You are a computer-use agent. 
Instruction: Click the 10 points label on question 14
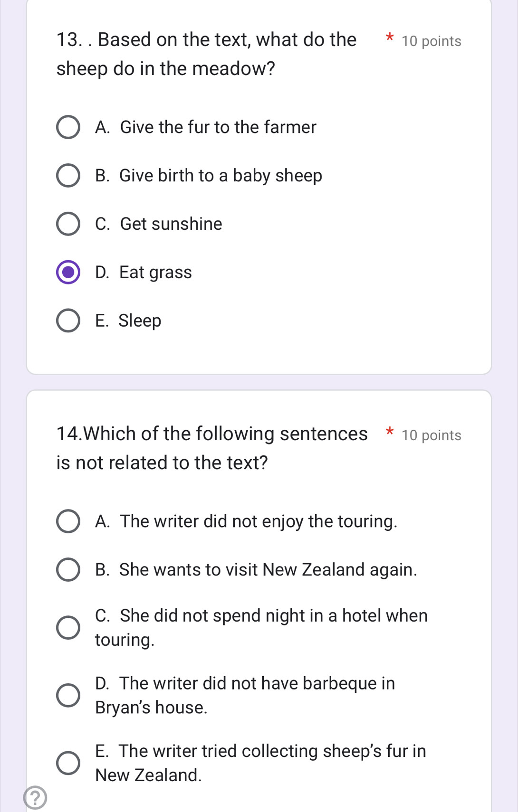coord(431,435)
